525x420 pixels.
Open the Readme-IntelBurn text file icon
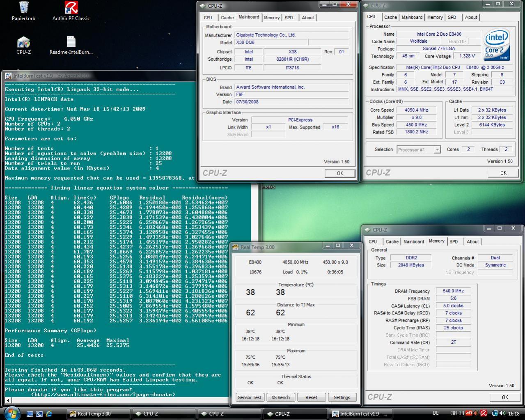click(x=71, y=45)
